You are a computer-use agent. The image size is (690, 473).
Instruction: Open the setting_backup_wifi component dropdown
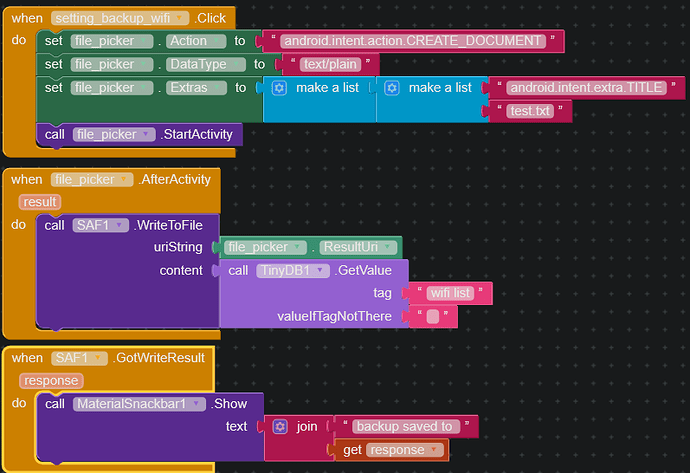click(x=180, y=19)
